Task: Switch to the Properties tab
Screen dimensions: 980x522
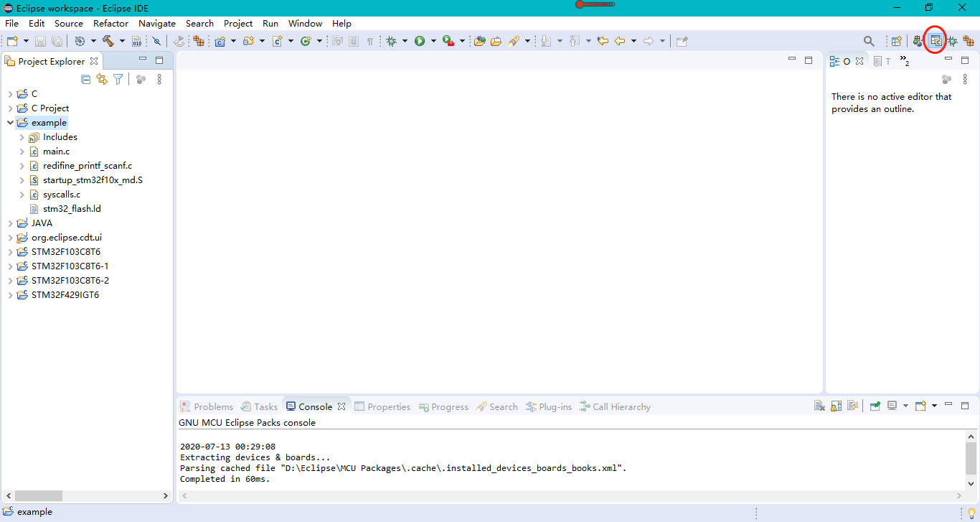Action: click(382, 406)
